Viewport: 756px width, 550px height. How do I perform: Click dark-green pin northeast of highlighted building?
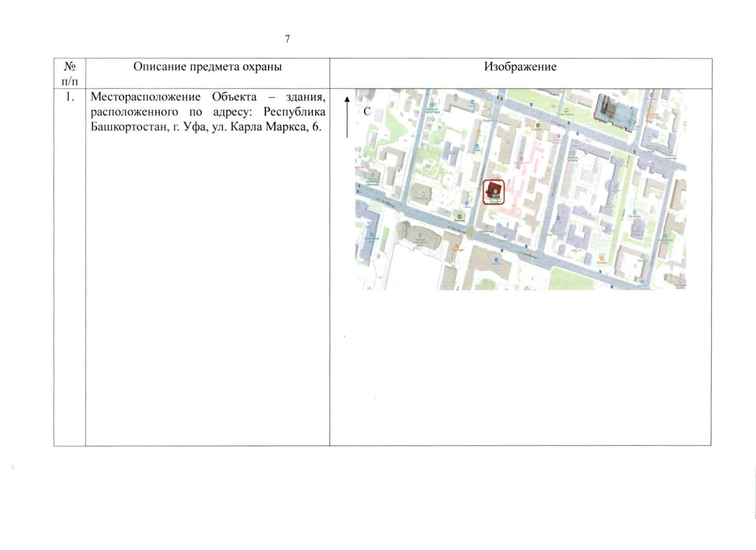click(538, 125)
